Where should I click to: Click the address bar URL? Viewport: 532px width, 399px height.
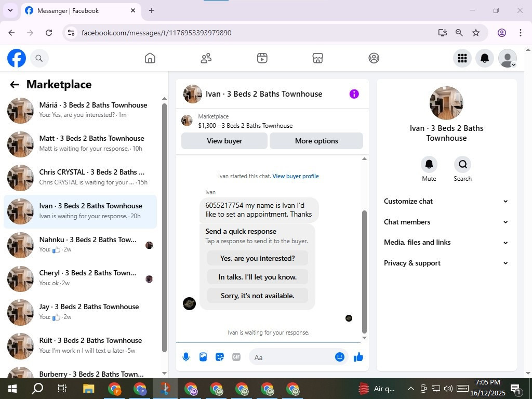pos(156,33)
